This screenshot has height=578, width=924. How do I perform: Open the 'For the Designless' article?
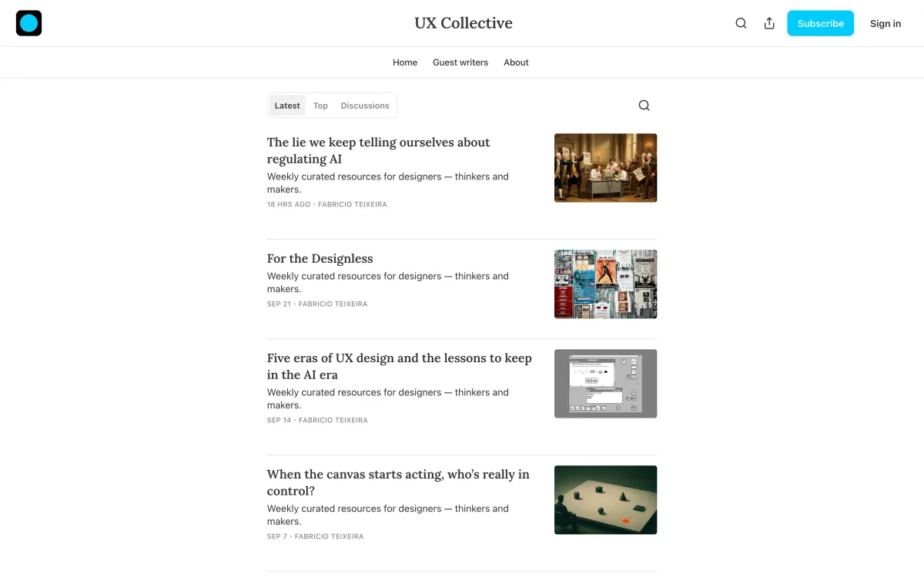(x=320, y=258)
